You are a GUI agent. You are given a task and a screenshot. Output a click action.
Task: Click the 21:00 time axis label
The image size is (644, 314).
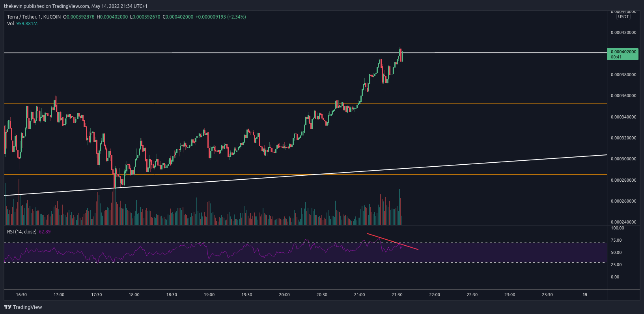[x=359, y=295]
